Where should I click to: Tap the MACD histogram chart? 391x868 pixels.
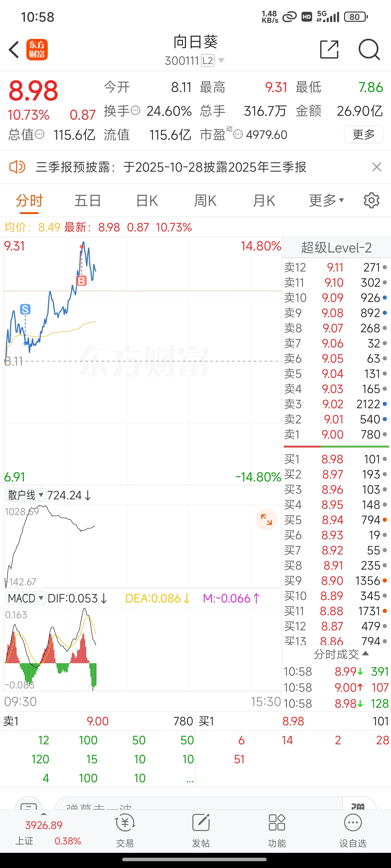pos(142,649)
